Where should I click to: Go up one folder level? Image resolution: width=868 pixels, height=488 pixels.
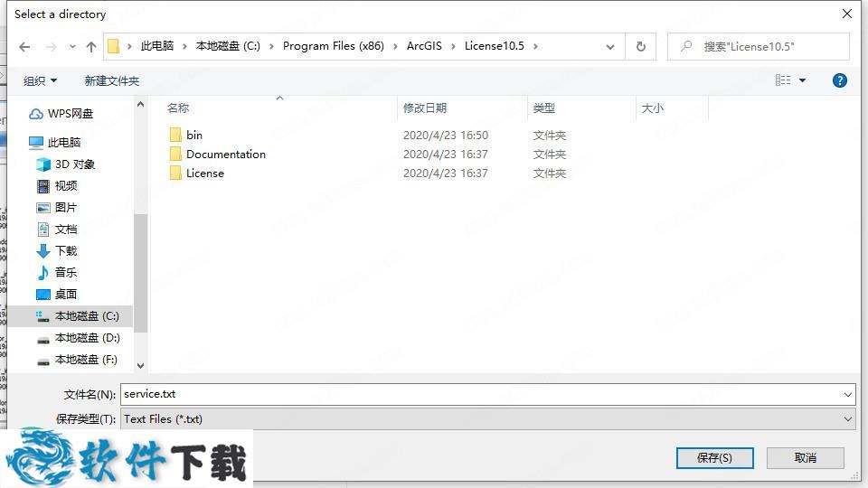point(91,47)
